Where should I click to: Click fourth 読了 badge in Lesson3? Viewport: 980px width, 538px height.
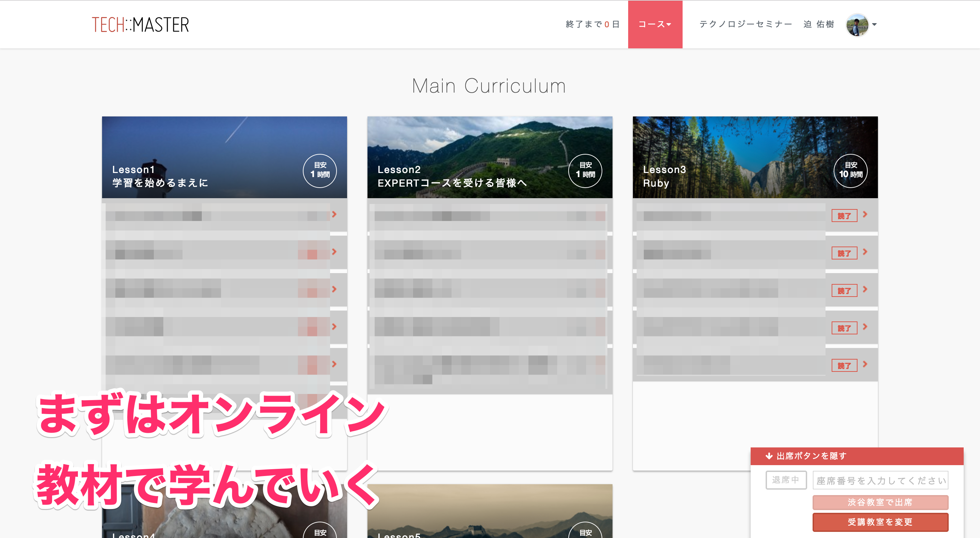[x=844, y=328]
